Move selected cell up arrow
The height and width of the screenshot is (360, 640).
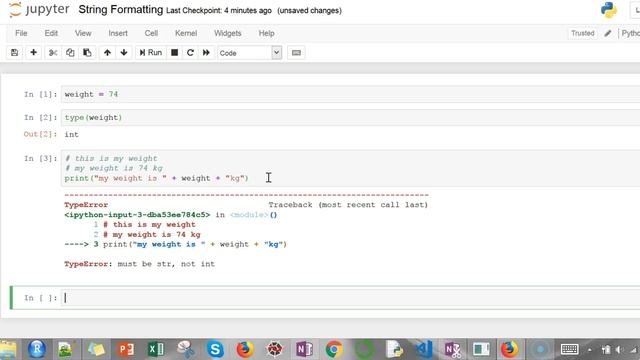tap(107, 53)
